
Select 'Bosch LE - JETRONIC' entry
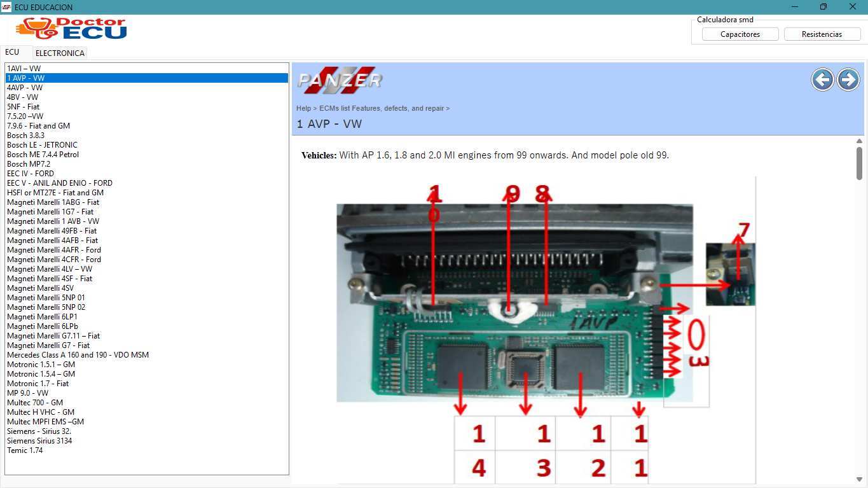click(x=147, y=144)
